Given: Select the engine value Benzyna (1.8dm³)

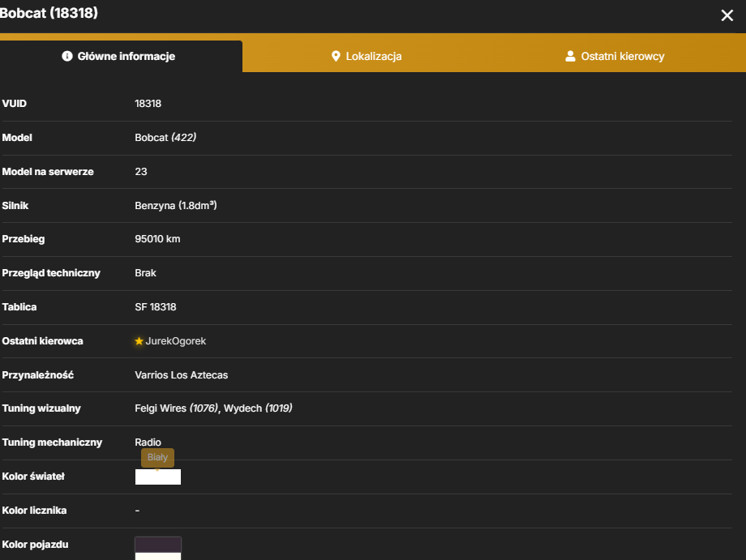Looking at the screenshot, I should [x=176, y=205].
